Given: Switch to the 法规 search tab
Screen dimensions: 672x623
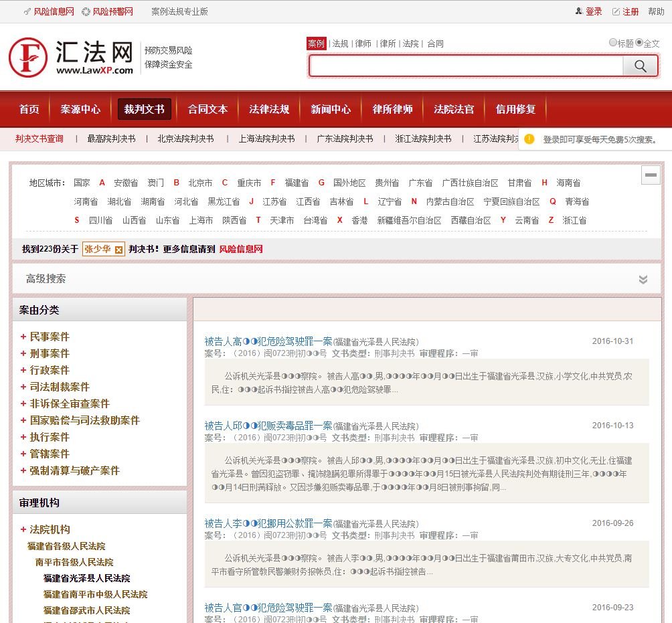Looking at the screenshot, I should coord(340,43).
